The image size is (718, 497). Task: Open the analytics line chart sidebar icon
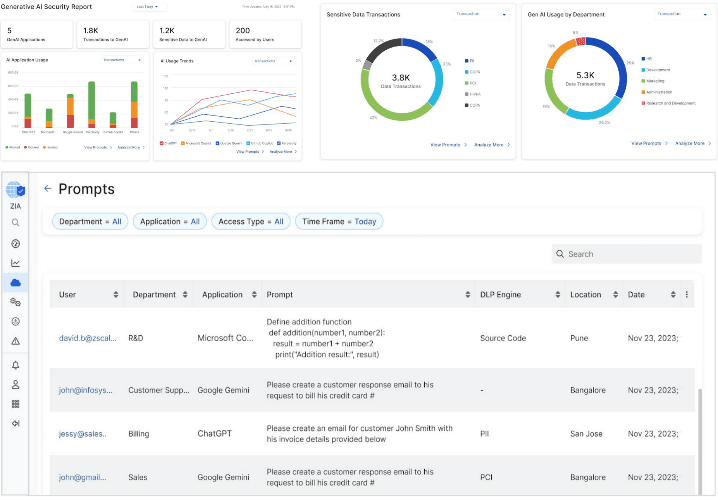15,263
